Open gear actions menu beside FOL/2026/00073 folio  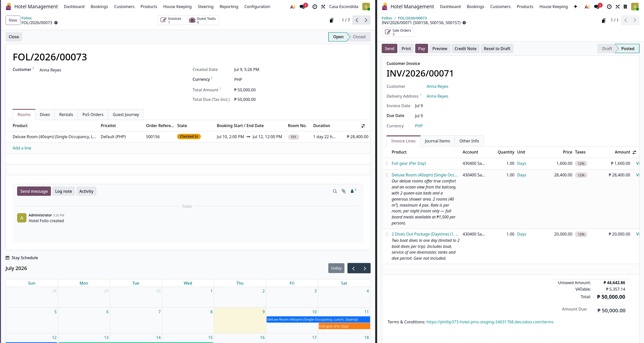click(x=56, y=23)
